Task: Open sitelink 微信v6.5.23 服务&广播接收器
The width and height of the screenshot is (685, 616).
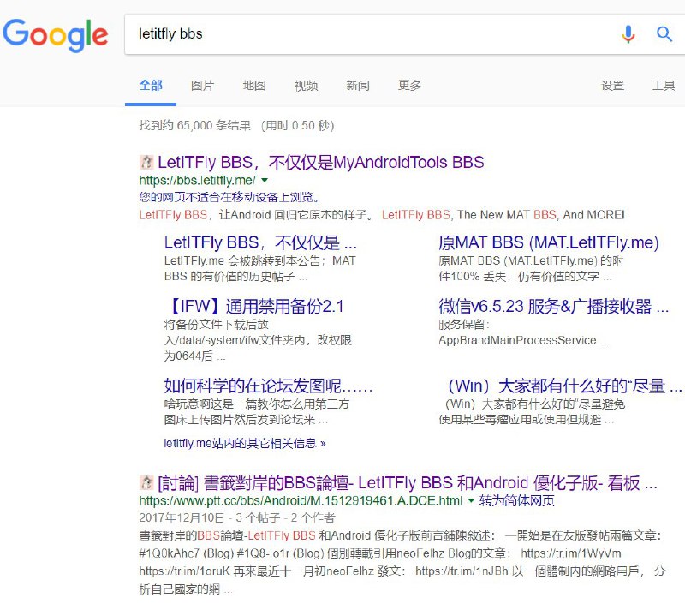Action: click(553, 307)
